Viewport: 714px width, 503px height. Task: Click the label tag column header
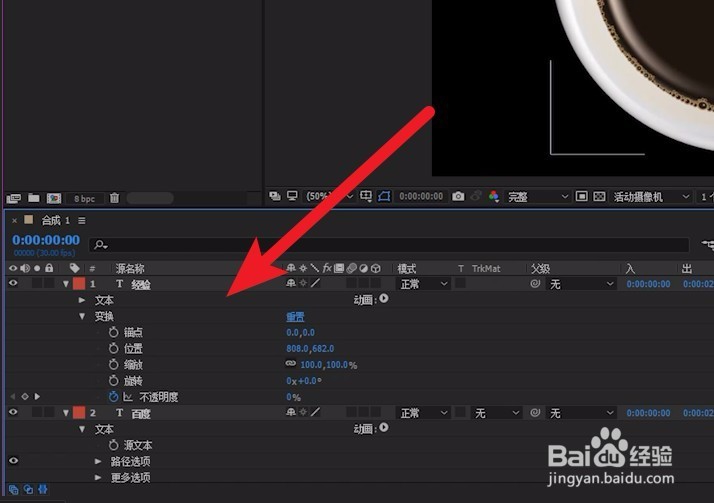point(75,268)
